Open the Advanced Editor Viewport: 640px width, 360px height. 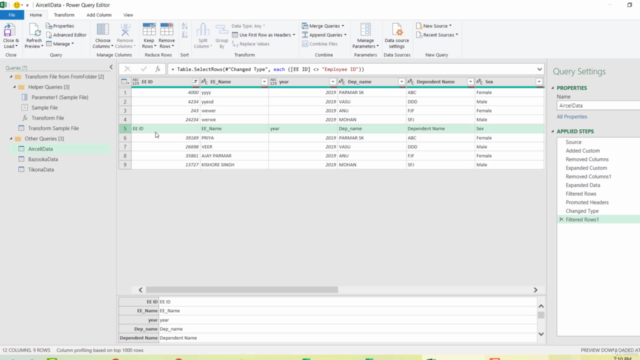66,35
